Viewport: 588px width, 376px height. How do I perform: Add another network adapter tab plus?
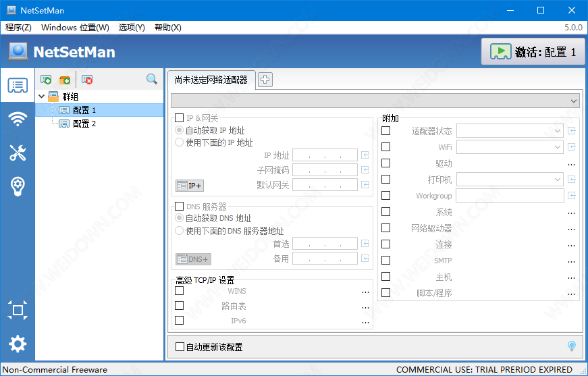click(x=265, y=80)
